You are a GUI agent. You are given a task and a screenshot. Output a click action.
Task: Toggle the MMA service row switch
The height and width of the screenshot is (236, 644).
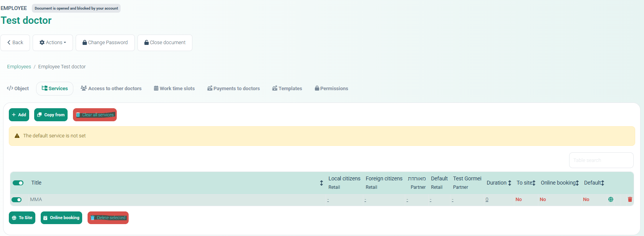point(17,200)
